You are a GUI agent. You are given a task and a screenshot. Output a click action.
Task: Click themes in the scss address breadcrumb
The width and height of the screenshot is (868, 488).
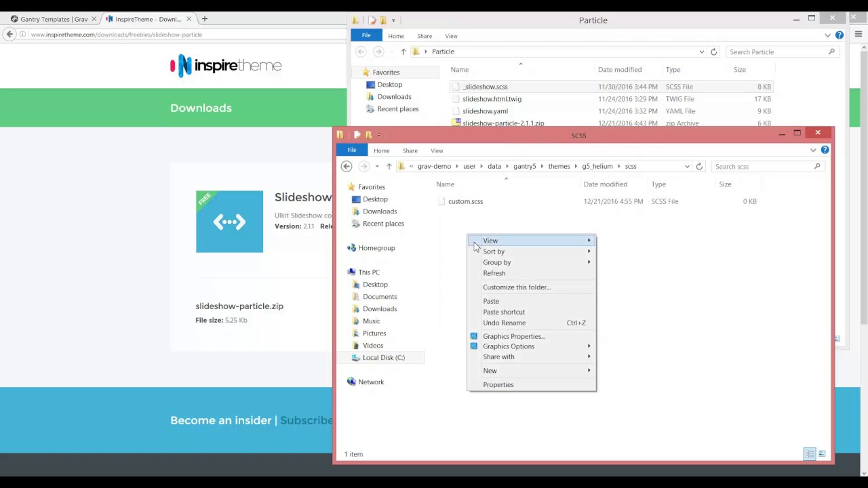[x=559, y=166]
